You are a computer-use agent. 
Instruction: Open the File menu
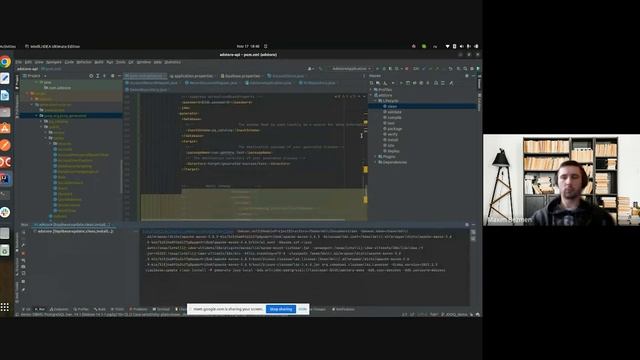(19, 62)
